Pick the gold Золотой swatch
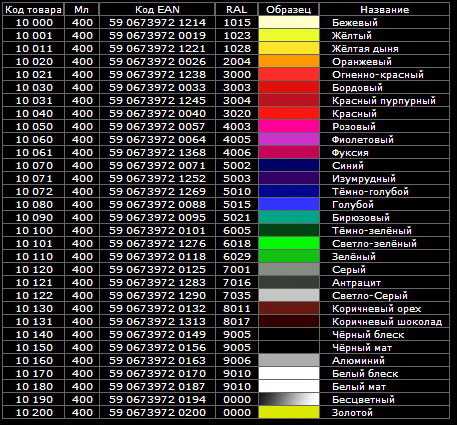Screen dimensions: 457x425 pyautogui.click(x=289, y=413)
